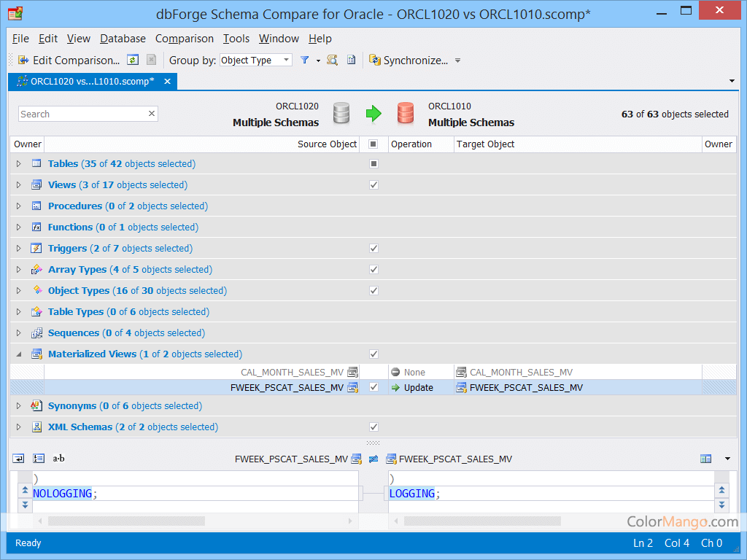Click the target ORCL1010 database icon
747x560 pixels.
tap(406, 112)
